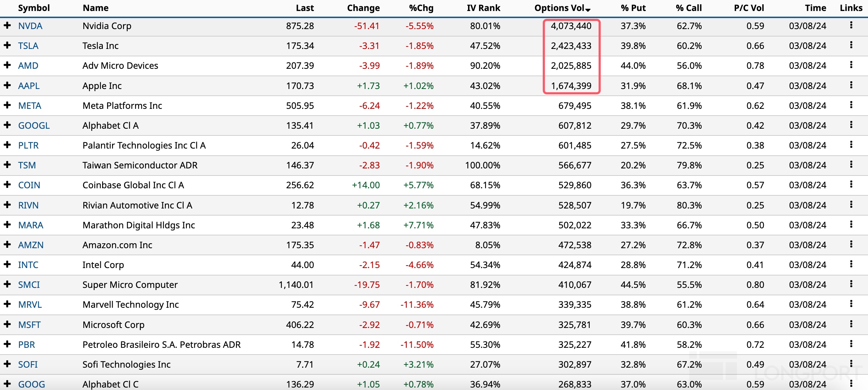Click three-dot menu for Super Micro Computer
This screenshot has height=390, width=868.
[851, 284]
